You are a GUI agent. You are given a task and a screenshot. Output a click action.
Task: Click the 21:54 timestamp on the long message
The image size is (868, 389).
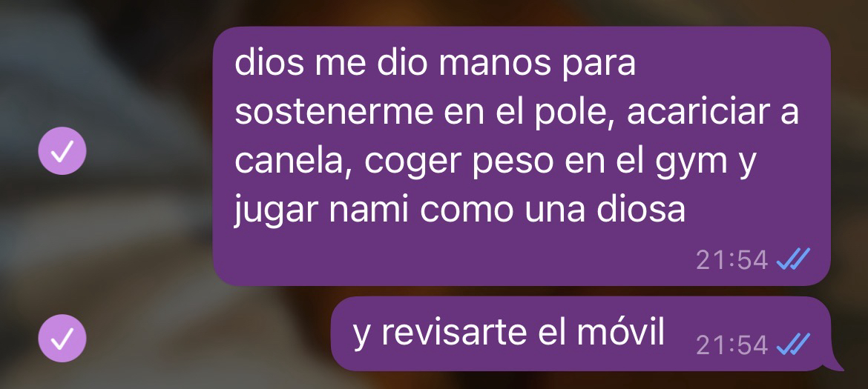tap(731, 259)
